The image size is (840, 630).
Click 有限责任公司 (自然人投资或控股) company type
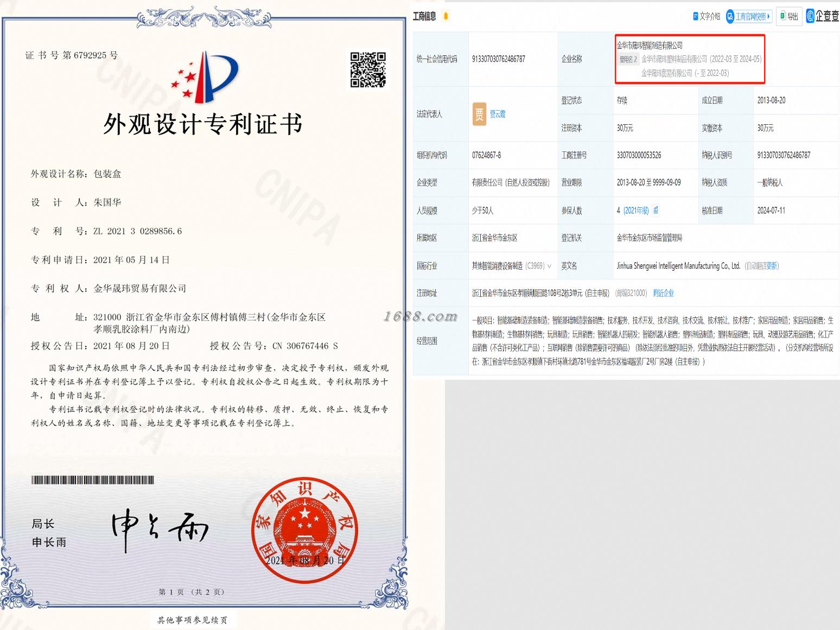(511, 183)
